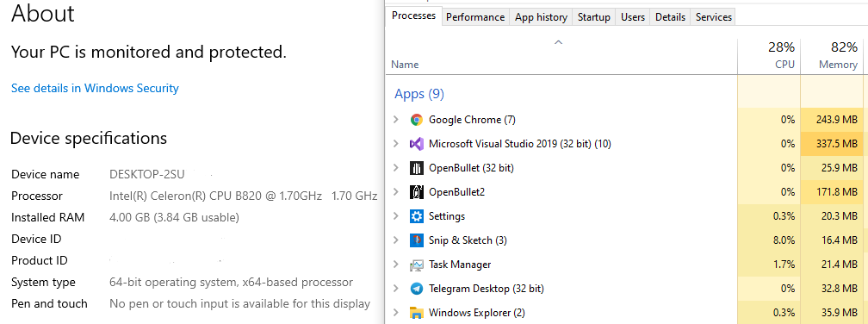Expand the Settings process row
868x324 pixels.
395,216
